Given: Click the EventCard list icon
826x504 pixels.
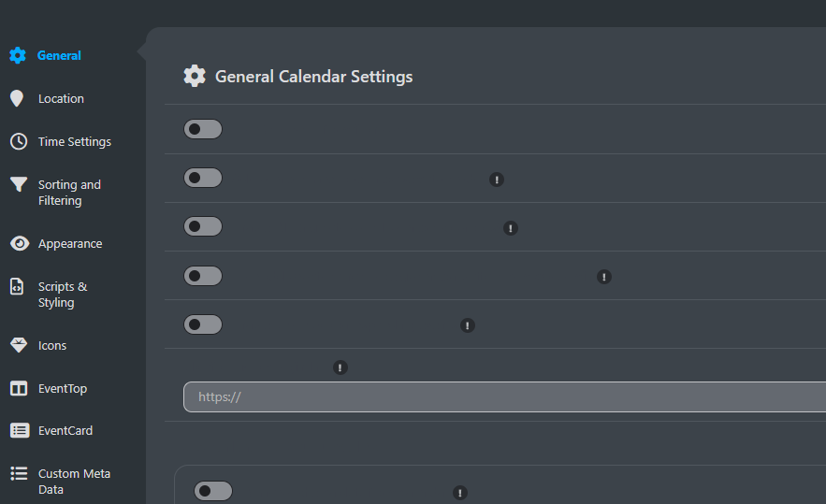Looking at the screenshot, I should 19,430.
